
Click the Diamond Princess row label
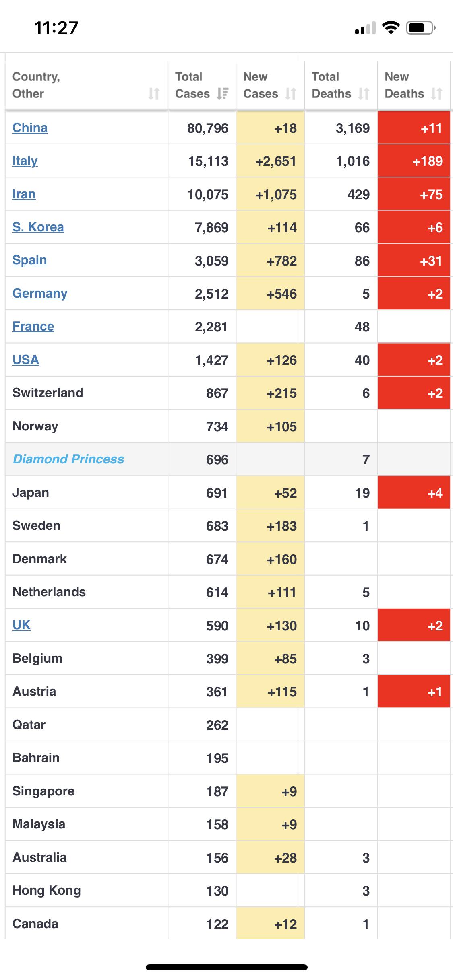[68, 459]
